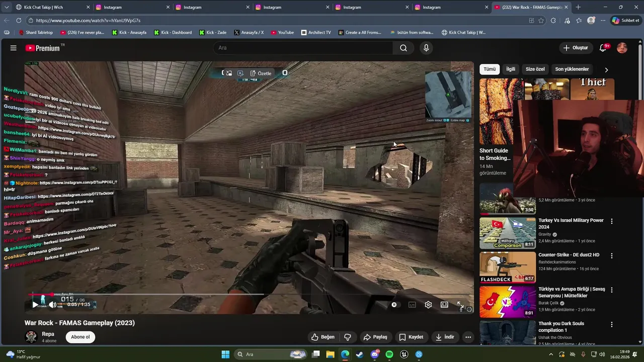Open options for Türkiye vs Avrupa Birliği video
The width and height of the screenshot is (644, 362).
point(612,290)
